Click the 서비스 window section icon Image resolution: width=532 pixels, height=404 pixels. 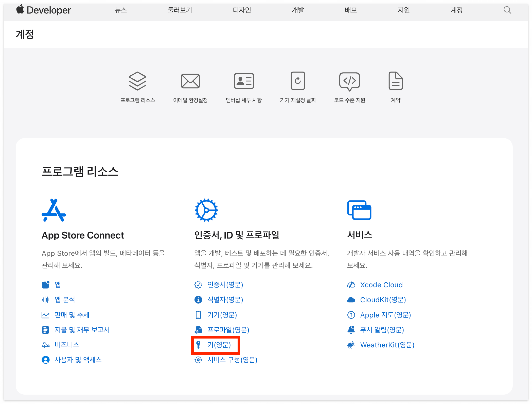click(359, 210)
